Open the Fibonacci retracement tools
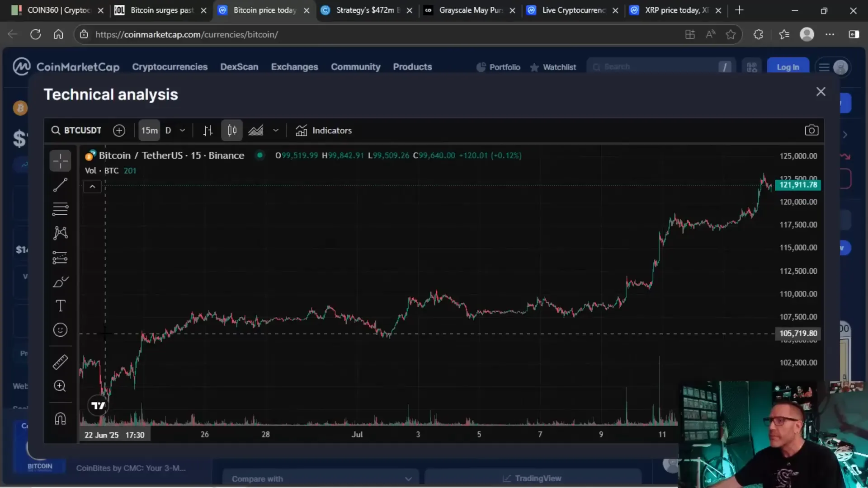The image size is (868, 488). pos(60,209)
